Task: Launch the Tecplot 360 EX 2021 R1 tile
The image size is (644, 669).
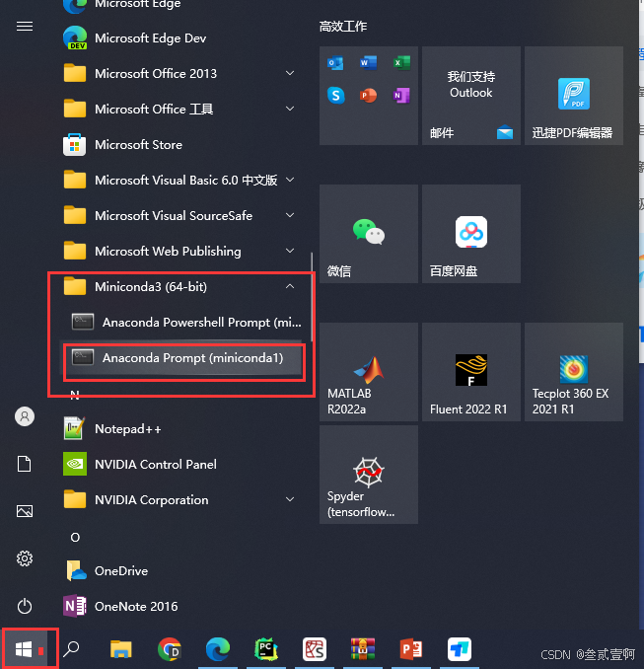Action: (574, 372)
